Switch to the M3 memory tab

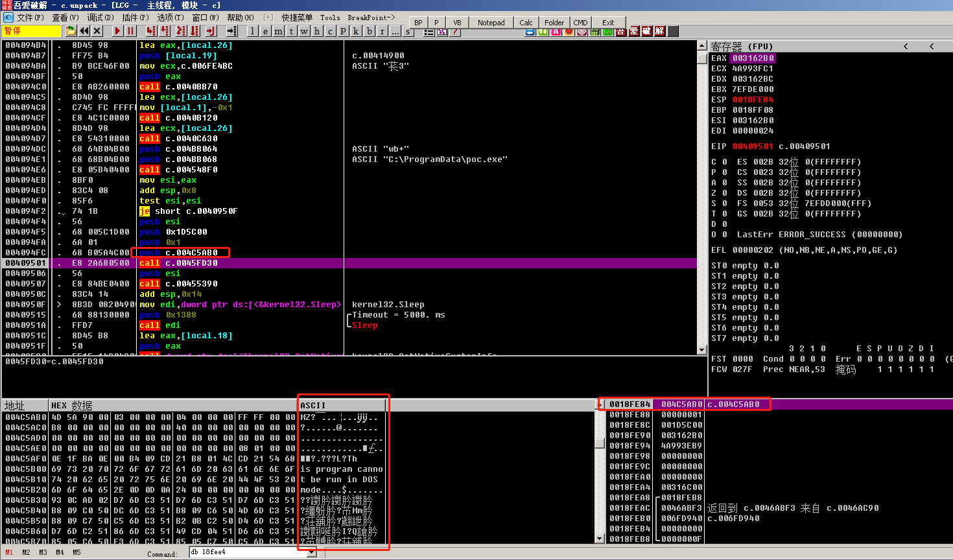[43, 553]
